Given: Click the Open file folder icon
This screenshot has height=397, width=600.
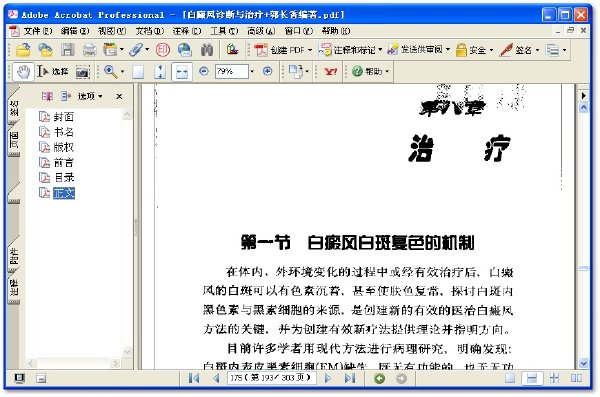Looking at the screenshot, I should 23,50.
